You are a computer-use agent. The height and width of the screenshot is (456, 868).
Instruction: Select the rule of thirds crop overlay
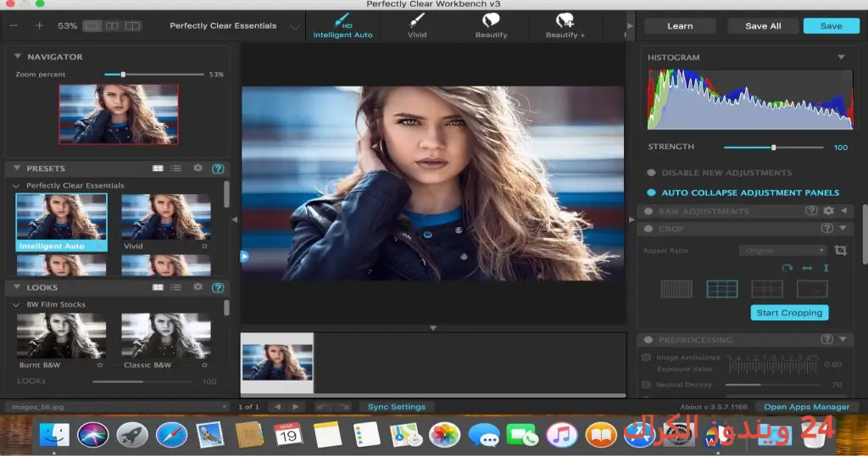click(x=722, y=289)
